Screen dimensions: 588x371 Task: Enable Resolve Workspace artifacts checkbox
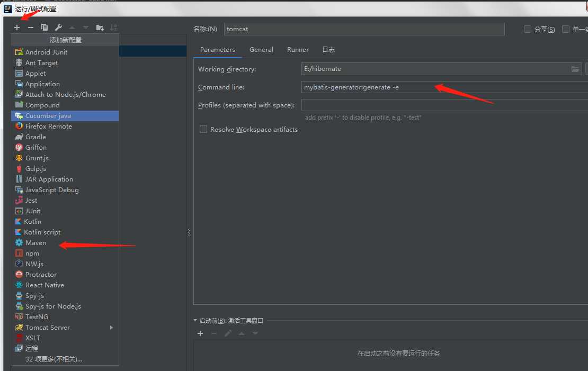[x=203, y=129]
